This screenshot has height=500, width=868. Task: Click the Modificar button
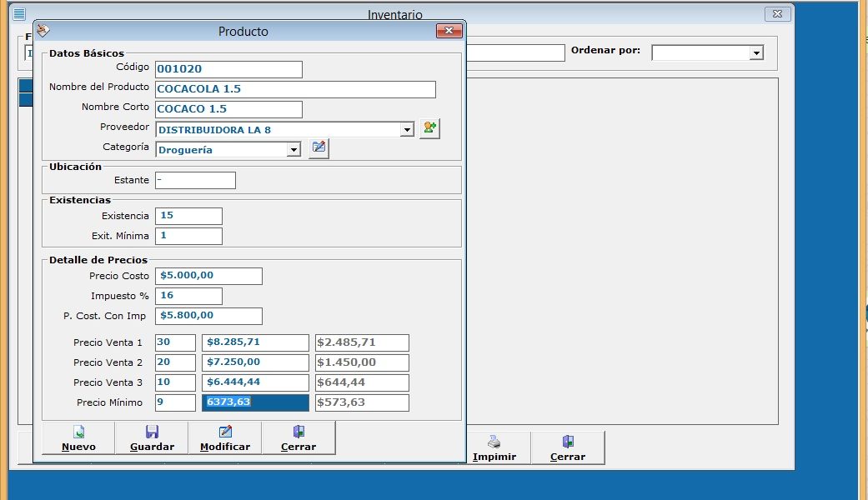225,437
